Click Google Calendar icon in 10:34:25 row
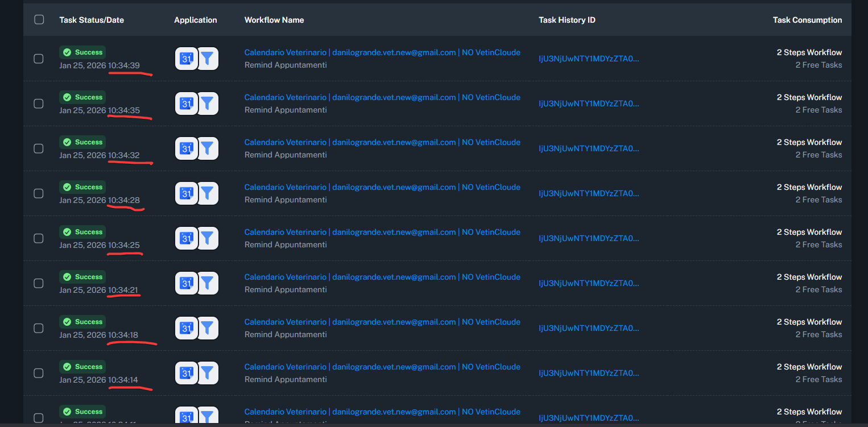The width and height of the screenshot is (868, 427). click(186, 238)
